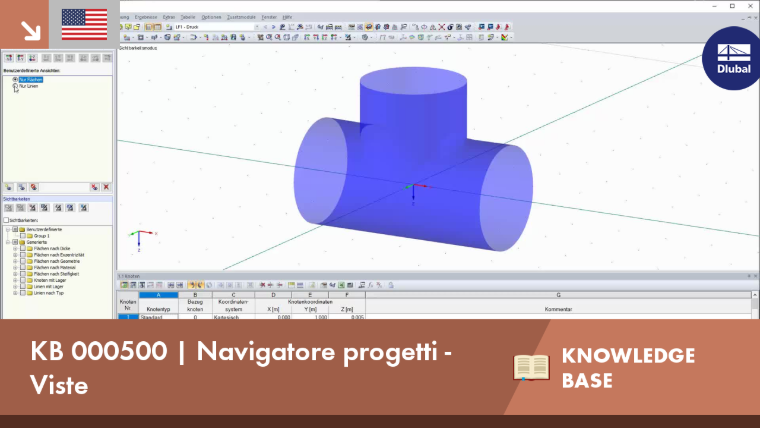The width and height of the screenshot is (760, 428).
Task: Check the Flächen nach Material checkbox
Action: click(x=23, y=267)
